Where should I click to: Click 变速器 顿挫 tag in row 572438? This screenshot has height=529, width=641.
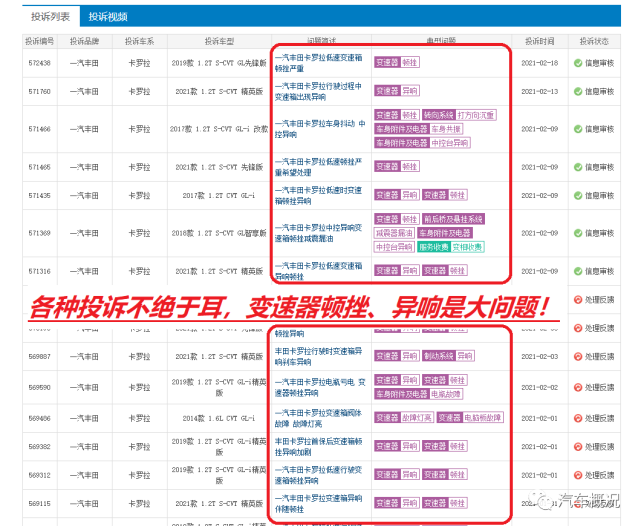pyautogui.click(x=397, y=63)
